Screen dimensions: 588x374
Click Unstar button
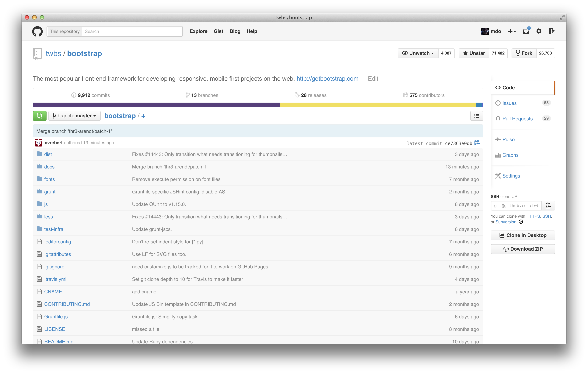(x=474, y=53)
